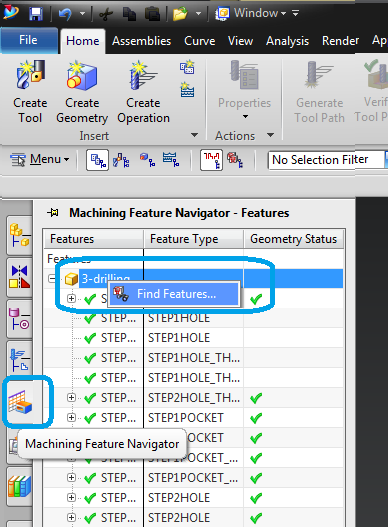Click the Cut scissors icon
The height and width of the screenshot is (527, 388).
[106, 14]
